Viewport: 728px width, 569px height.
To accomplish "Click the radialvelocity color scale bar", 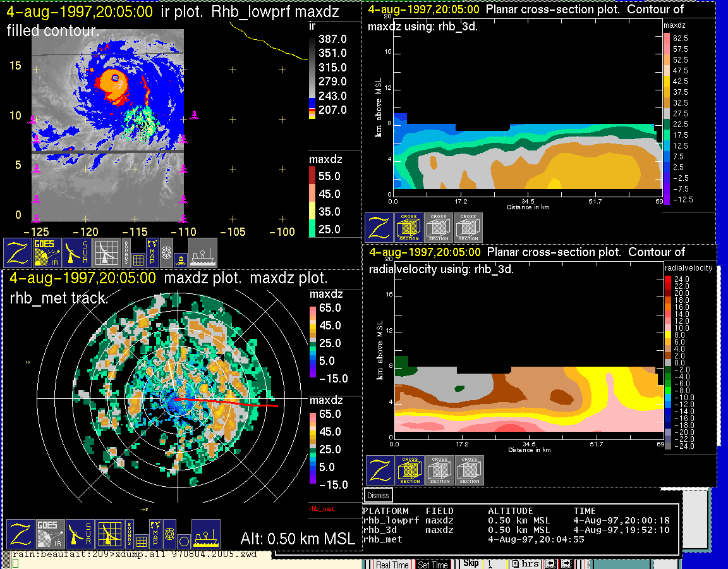I will [668, 362].
